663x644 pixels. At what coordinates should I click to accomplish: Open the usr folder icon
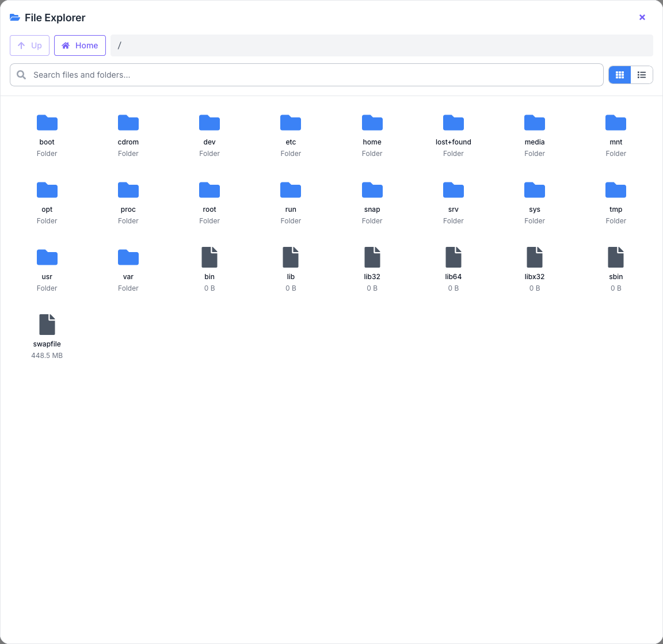pyautogui.click(x=47, y=257)
